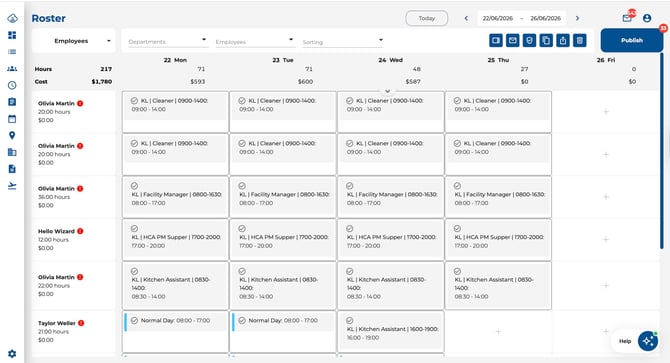Select the 26 Fri column header
The image size is (670, 363).
pos(606,60)
